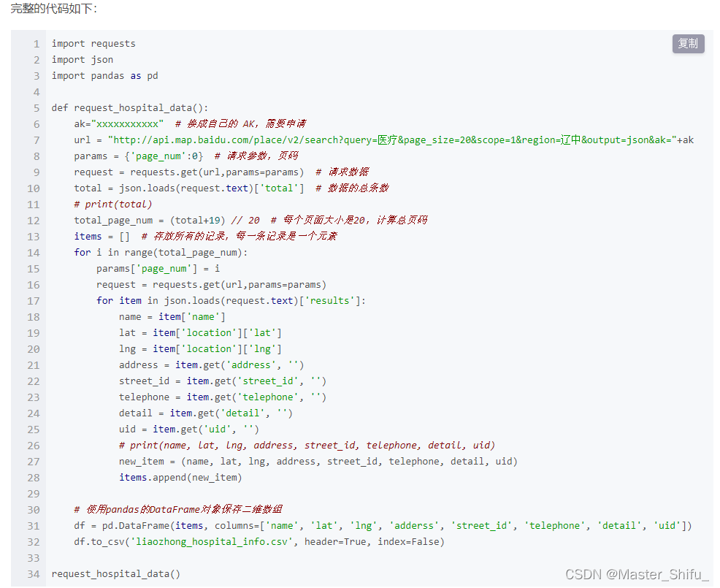
Task: Click 'for i in range(total_page_num):' line
Action: 161,253
